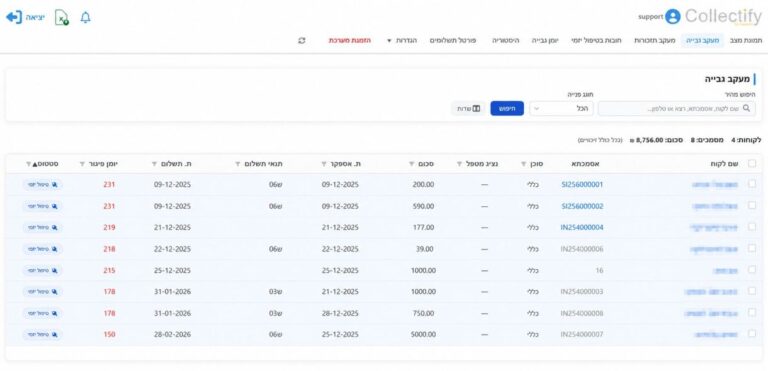768x371 pixels.
Task: Open היסטוריה tab
Action: pos(505,41)
